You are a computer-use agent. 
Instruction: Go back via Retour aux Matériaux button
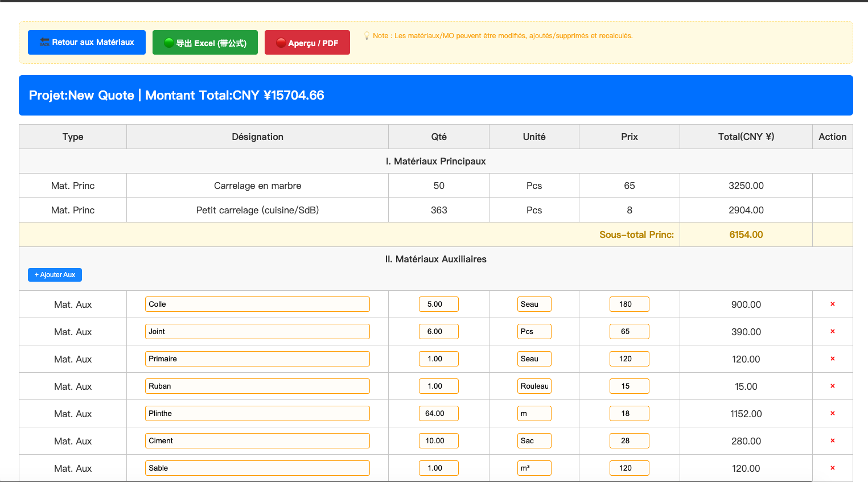87,43
